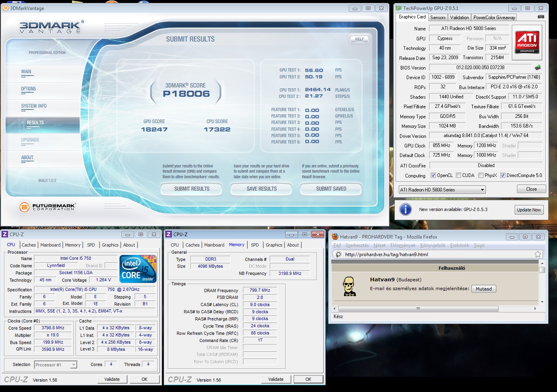Open the Sensors tab in GPU-Z
Viewport: 557px width, 392px height.
(438, 18)
